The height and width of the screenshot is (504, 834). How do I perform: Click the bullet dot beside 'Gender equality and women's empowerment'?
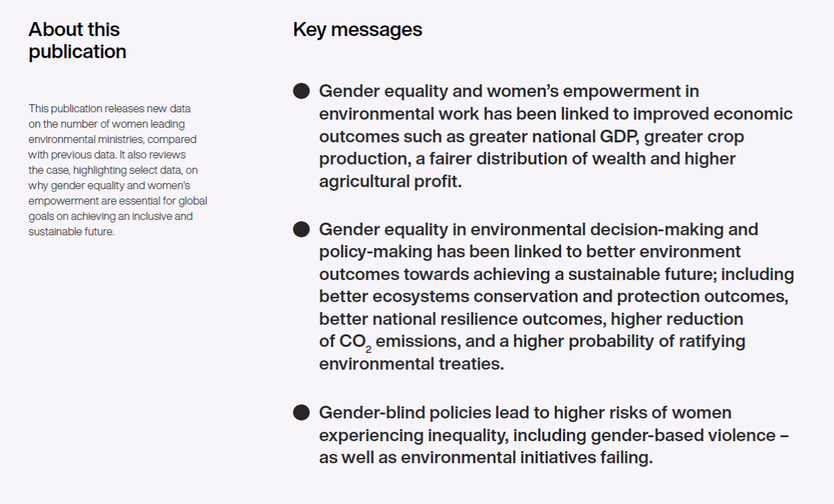coord(302,91)
